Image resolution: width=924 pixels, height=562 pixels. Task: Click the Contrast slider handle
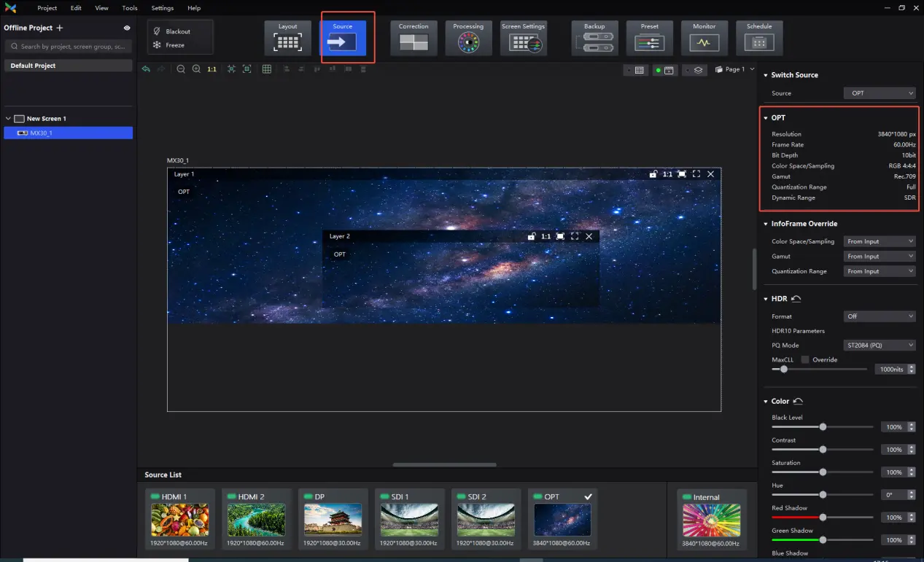[823, 450]
